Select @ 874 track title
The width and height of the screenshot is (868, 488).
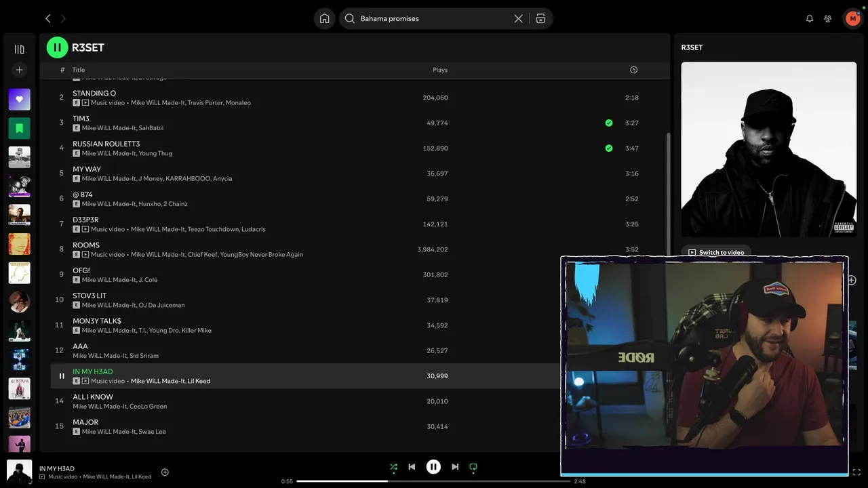pyautogui.click(x=83, y=195)
